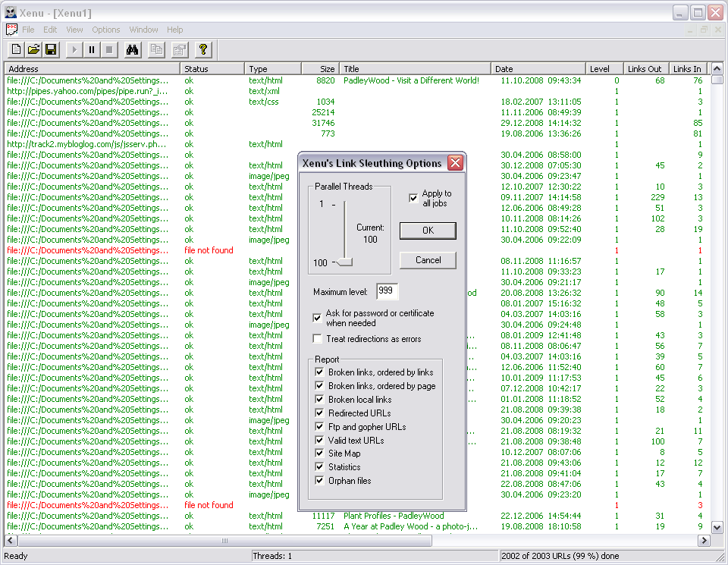Click OK in the Sleuthing Options dialog

[428, 231]
